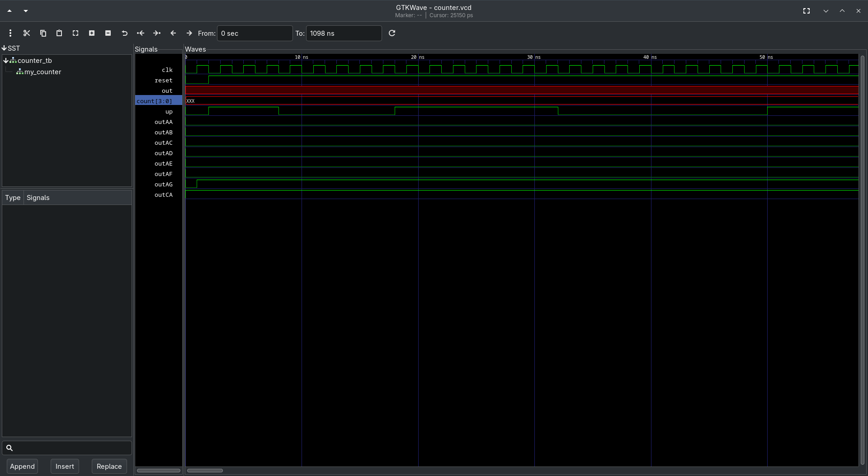Click the red out waveform bar
The width and height of the screenshot is (868, 476).
pos(522,90)
